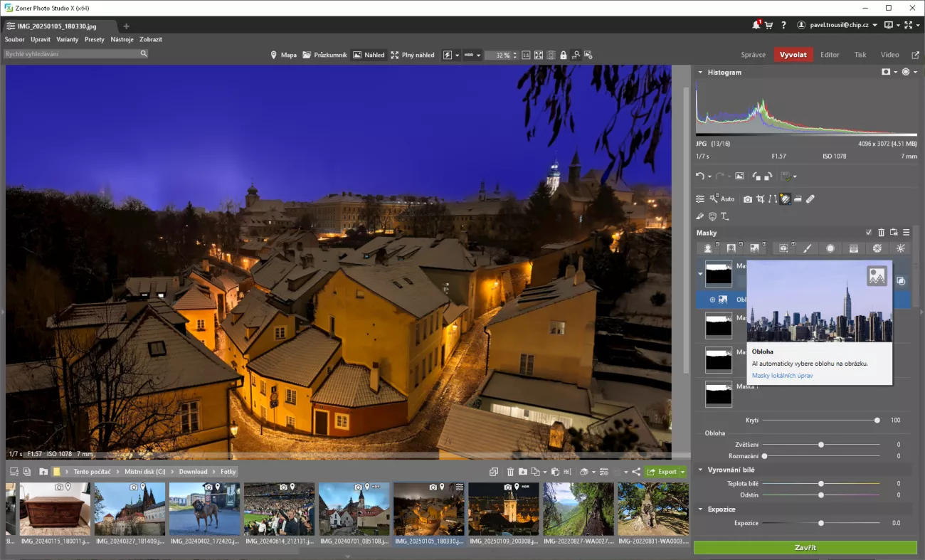The width and height of the screenshot is (925, 560).
Task: Click the brush mask tool
Action: click(807, 248)
